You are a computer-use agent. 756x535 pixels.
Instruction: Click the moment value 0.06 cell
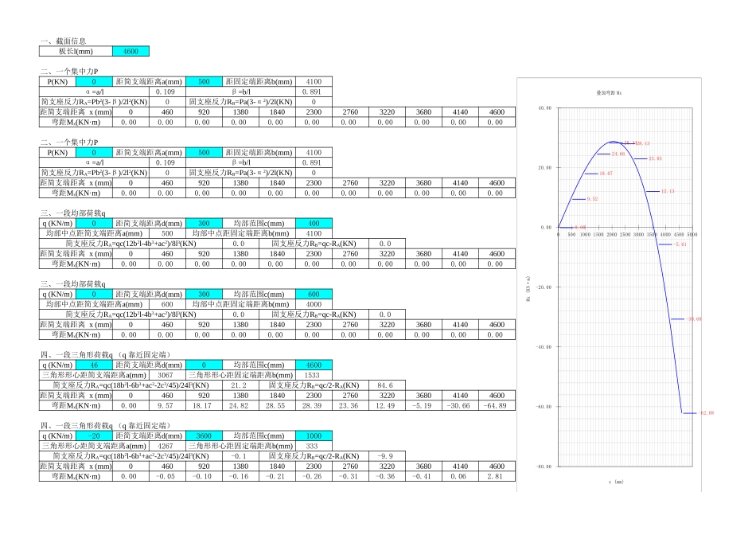coord(461,477)
